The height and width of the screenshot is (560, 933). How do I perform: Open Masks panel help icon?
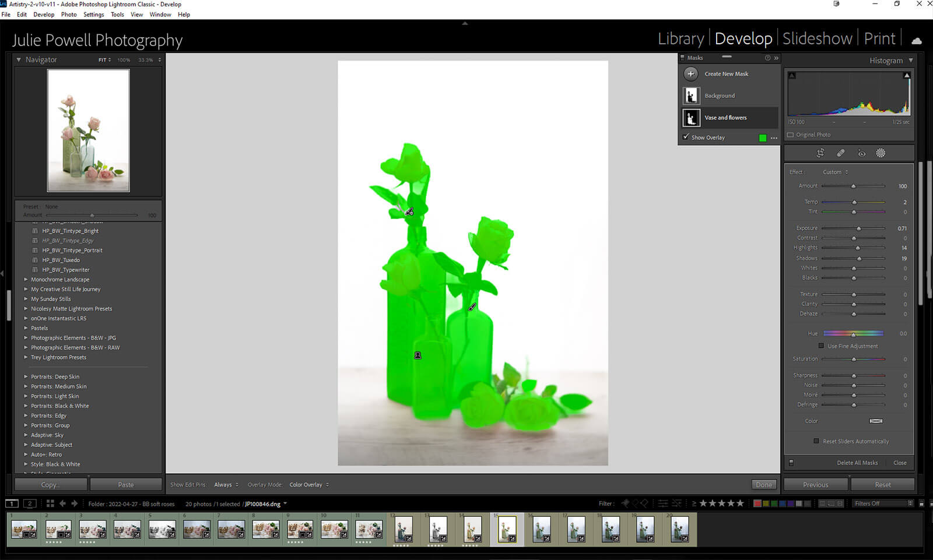click(x=767, y=58)
